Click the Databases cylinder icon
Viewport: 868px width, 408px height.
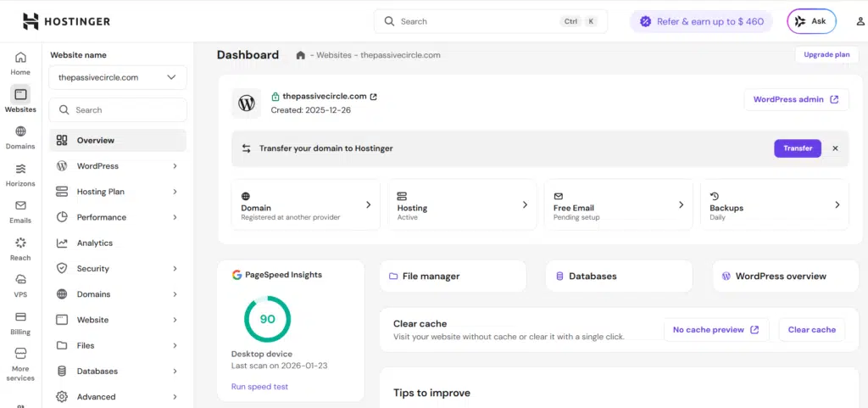pos(559,277)
